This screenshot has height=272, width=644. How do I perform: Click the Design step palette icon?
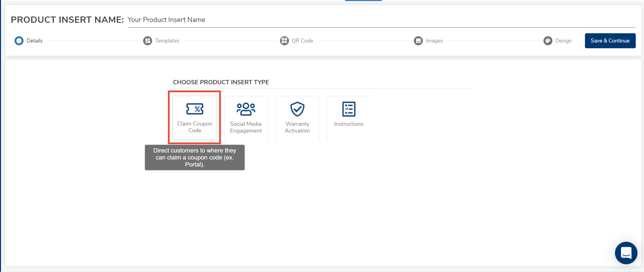[x=548, y=41]
